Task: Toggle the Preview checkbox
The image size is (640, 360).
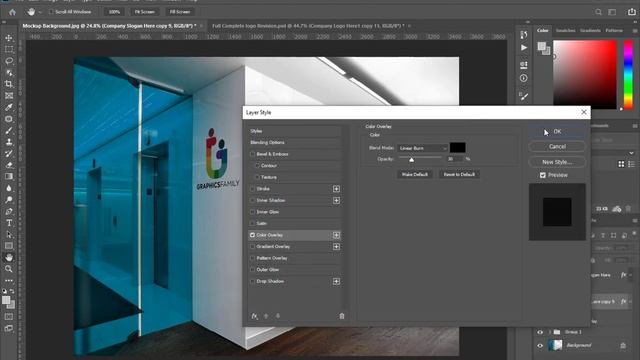Action: point(543,175)
